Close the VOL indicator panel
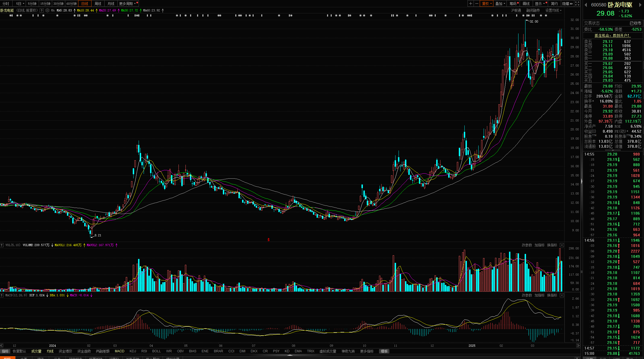This screenshot has width=644, height=359. (x=562, y=245)
